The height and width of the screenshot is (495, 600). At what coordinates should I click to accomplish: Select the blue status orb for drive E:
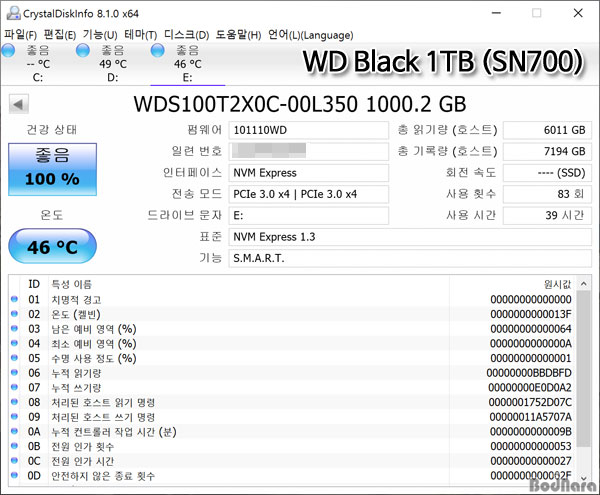coord(158,50)
